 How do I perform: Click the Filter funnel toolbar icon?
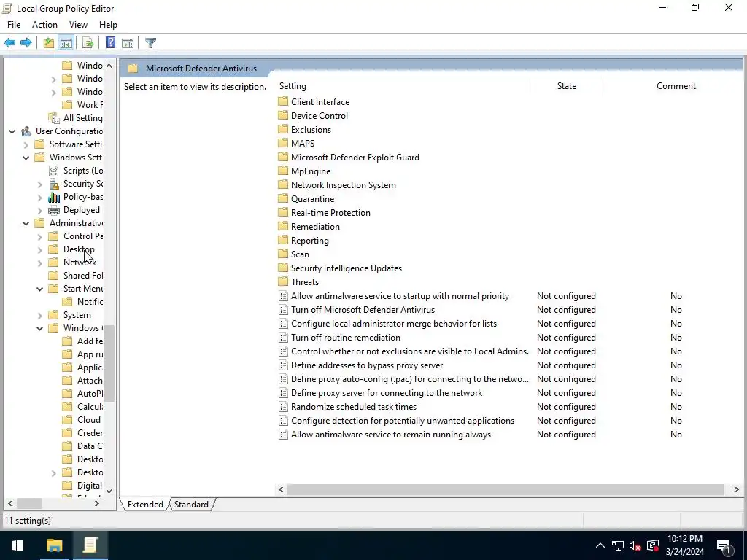click(150, 43)
